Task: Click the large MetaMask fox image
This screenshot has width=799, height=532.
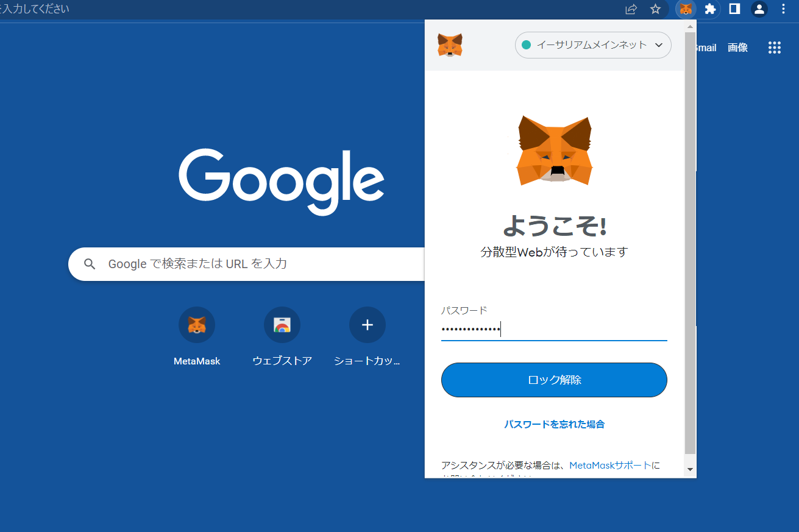Action: click(554, 151)
